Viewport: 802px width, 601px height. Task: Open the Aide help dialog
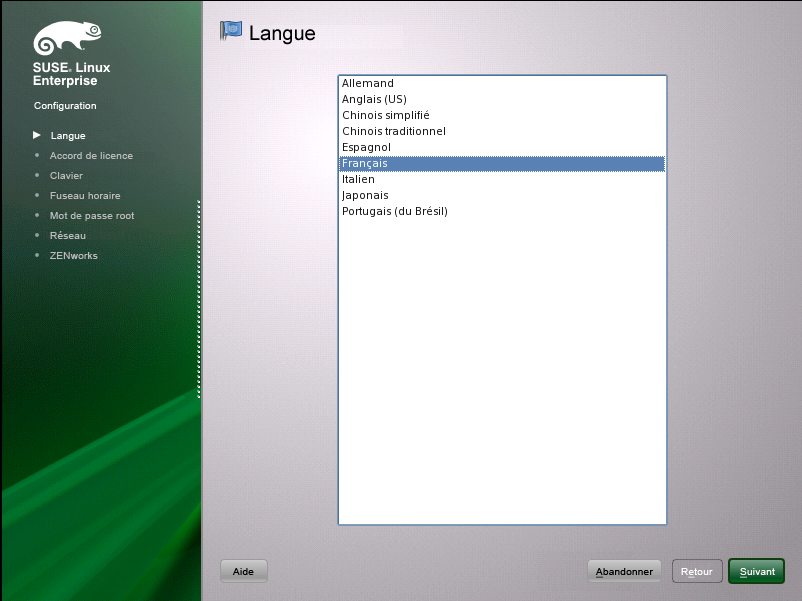coord(243,570)
